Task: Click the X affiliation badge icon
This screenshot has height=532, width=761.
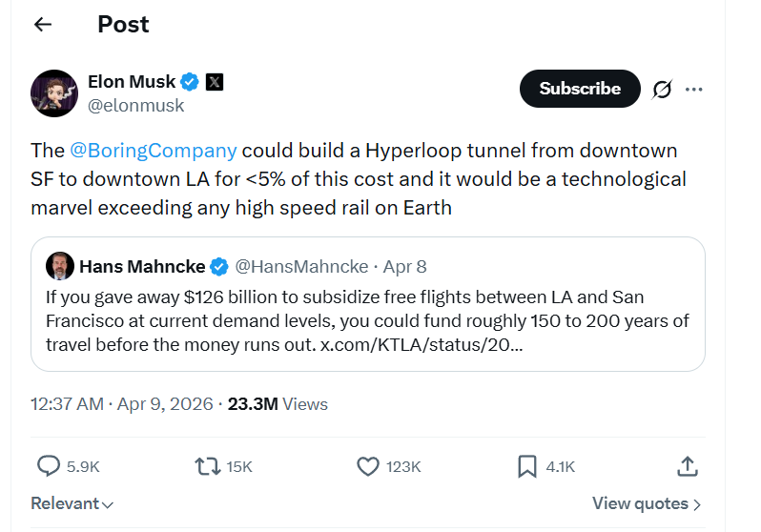Action: [215, 82]
